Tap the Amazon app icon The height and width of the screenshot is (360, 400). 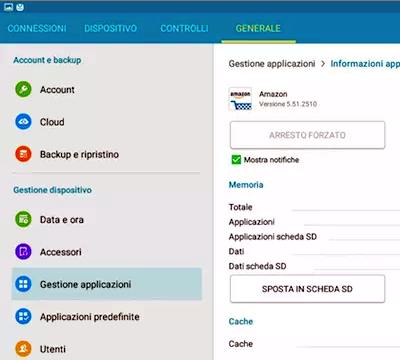(240, 99)
